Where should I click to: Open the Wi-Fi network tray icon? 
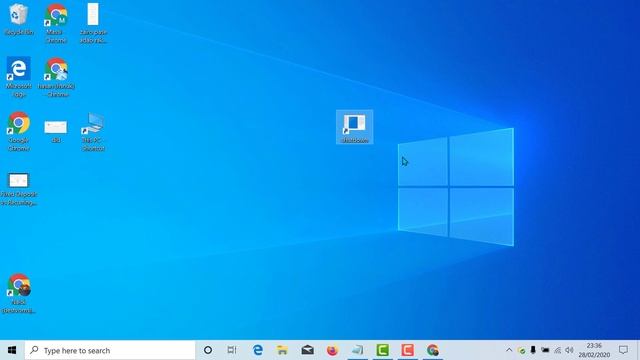click(558, 350)
